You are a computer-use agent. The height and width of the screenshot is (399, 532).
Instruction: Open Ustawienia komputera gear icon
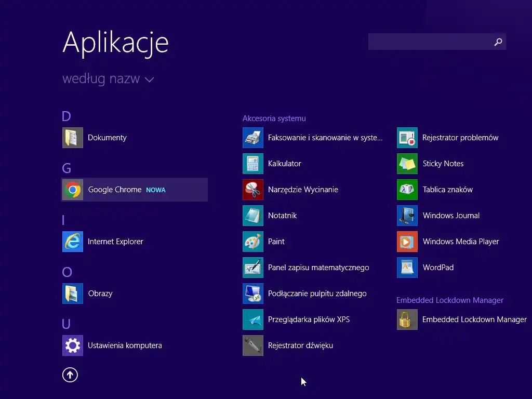[73, 345]
